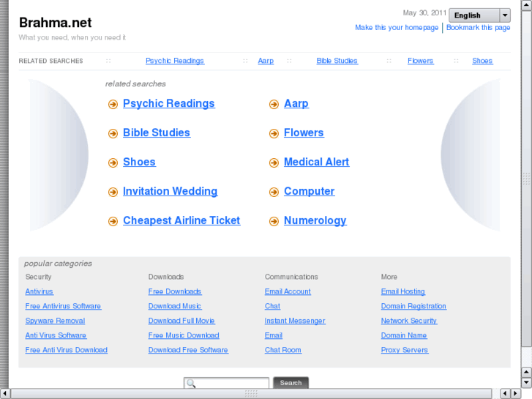Click the orange arrow icon beside Shoes
This screenshot has width=532, height=399.
click(113, 163)
